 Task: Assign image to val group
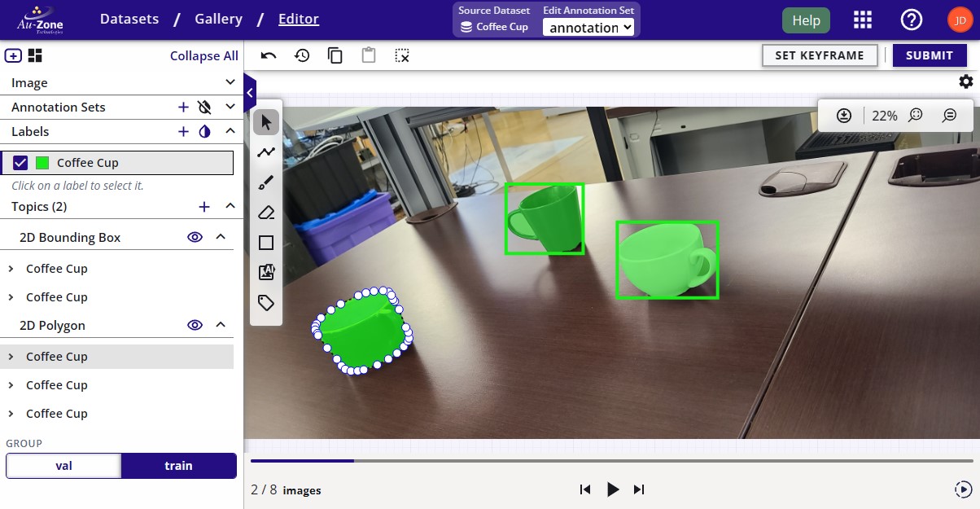[63, 466]
